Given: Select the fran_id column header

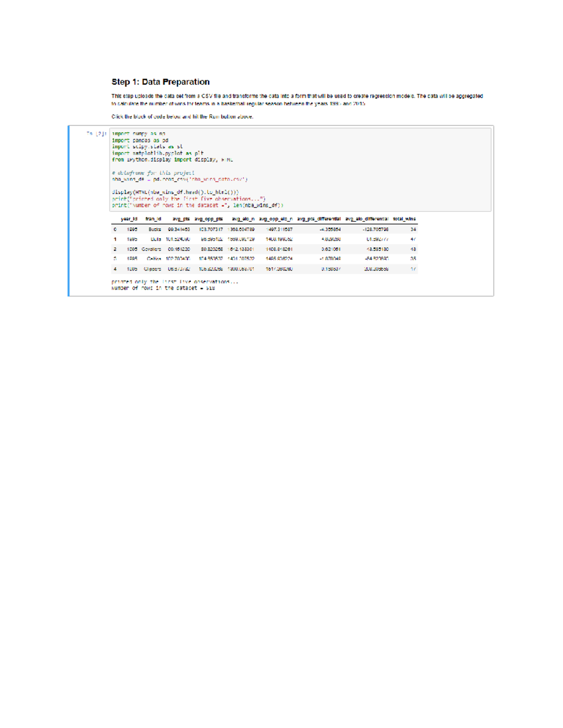Looking at the screenshot, I should click(152, 218).
